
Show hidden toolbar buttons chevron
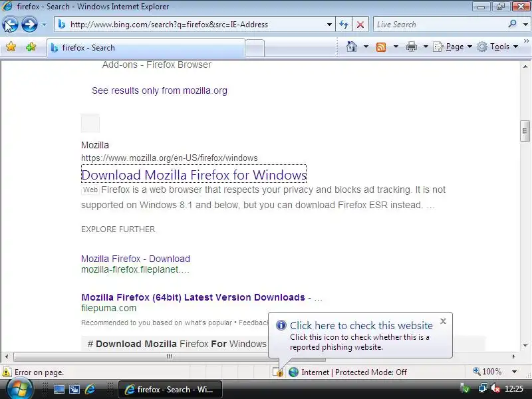526,41
